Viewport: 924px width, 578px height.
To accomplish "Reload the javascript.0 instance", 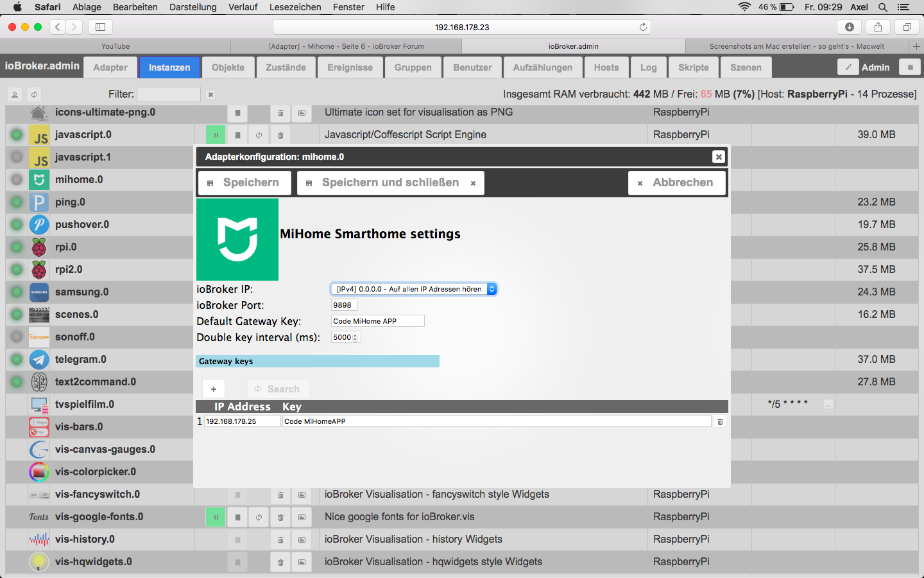I will pyautogui.click(x=259, y=135).
